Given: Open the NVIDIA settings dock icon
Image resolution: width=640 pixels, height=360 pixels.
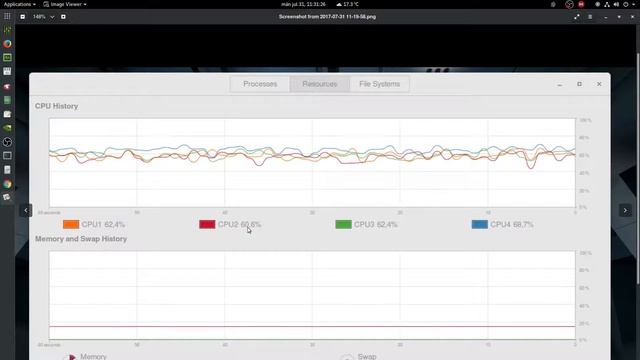Looking at the screenshot, I should 7,128.
